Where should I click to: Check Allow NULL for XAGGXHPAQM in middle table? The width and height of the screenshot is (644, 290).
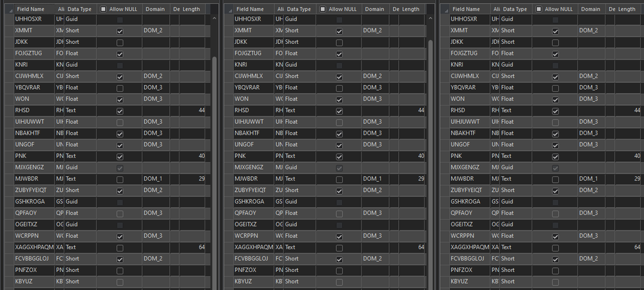(339, 248)
